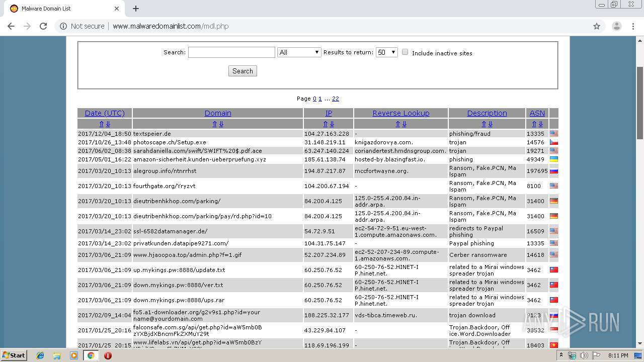Reload the page
Image resolution: width=644 pixels, height=362 pixels.
[x=43, y=26]
